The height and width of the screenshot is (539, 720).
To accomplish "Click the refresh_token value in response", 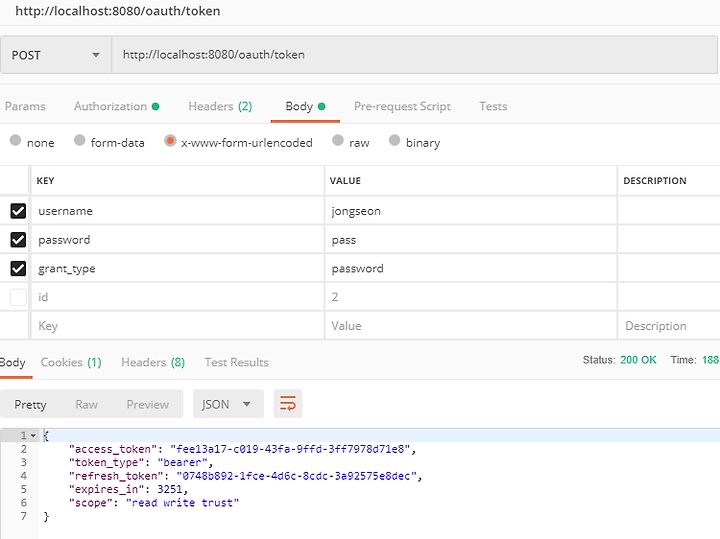I will (296, 476).
